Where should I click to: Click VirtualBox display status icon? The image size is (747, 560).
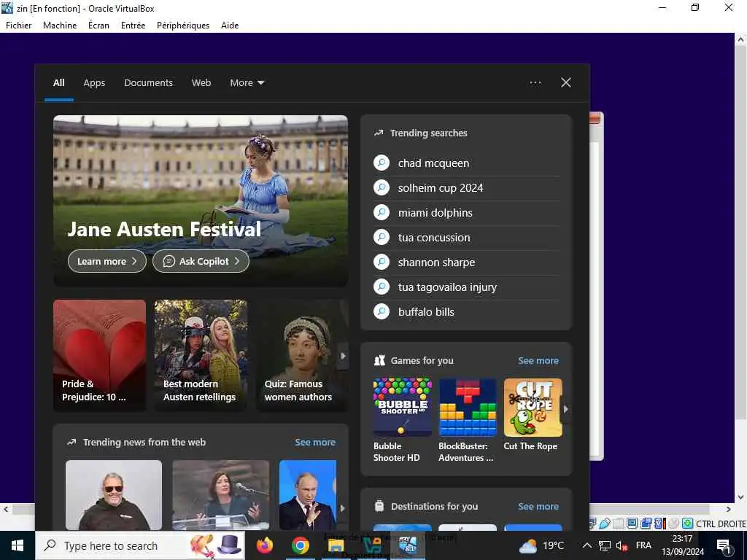click(632, 523)
